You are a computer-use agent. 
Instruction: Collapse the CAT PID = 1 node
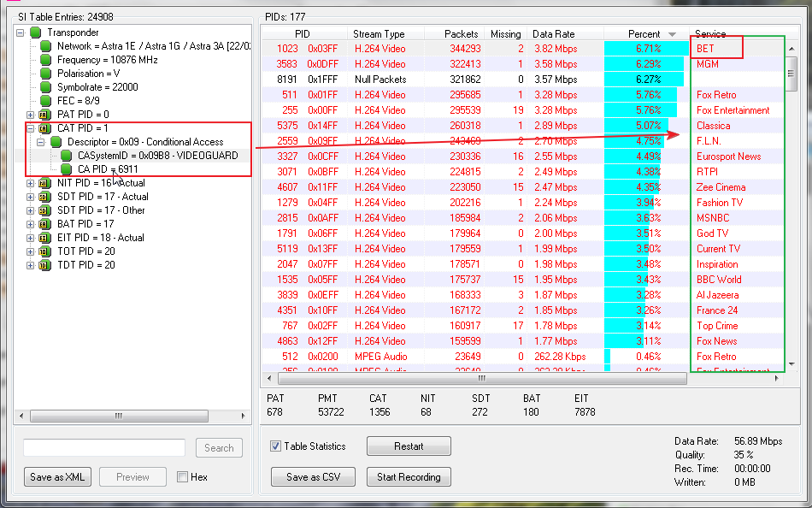tap(31, 128)
